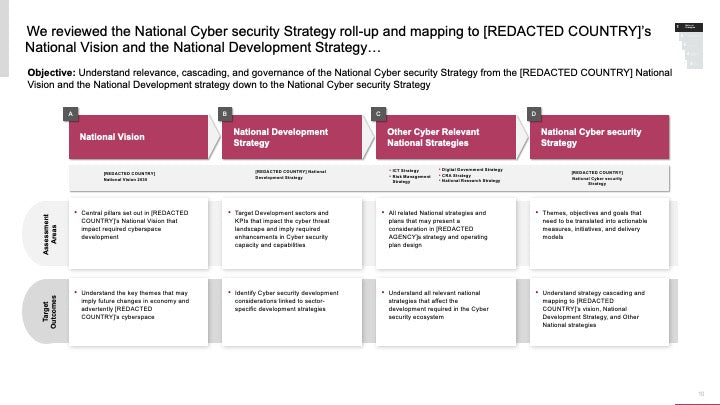Click the 'Target Development sectors and KPIs' text
720x405 pixels.
point(282,229)
